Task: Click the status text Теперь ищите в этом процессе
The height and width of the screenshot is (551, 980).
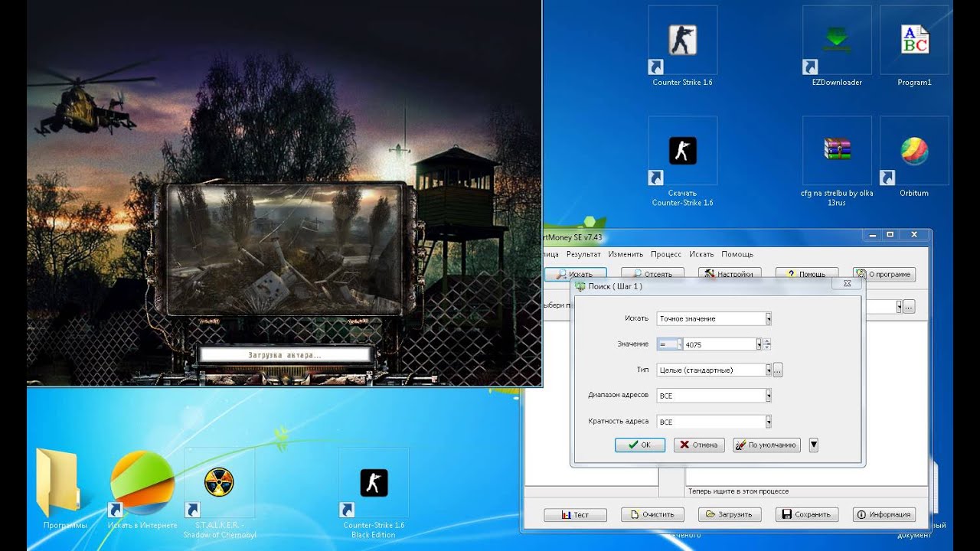Action: click(x=738, y=491)
